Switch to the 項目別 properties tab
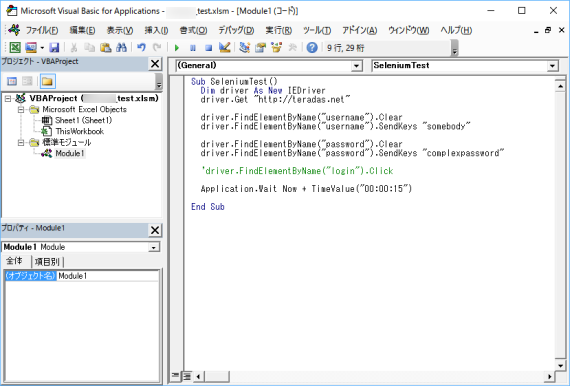Image resolution: width=570 pixels, height=386 pixels. (47, 262)
